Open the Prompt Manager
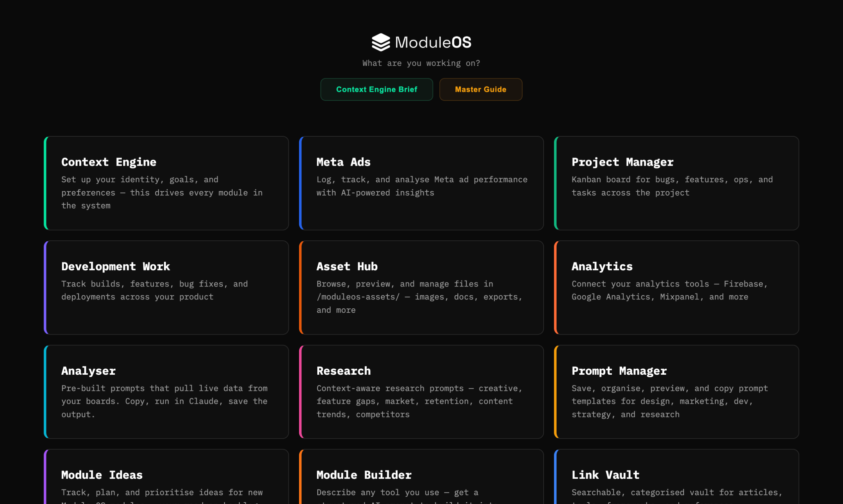The image size is (843, 504). click(676, 392)
